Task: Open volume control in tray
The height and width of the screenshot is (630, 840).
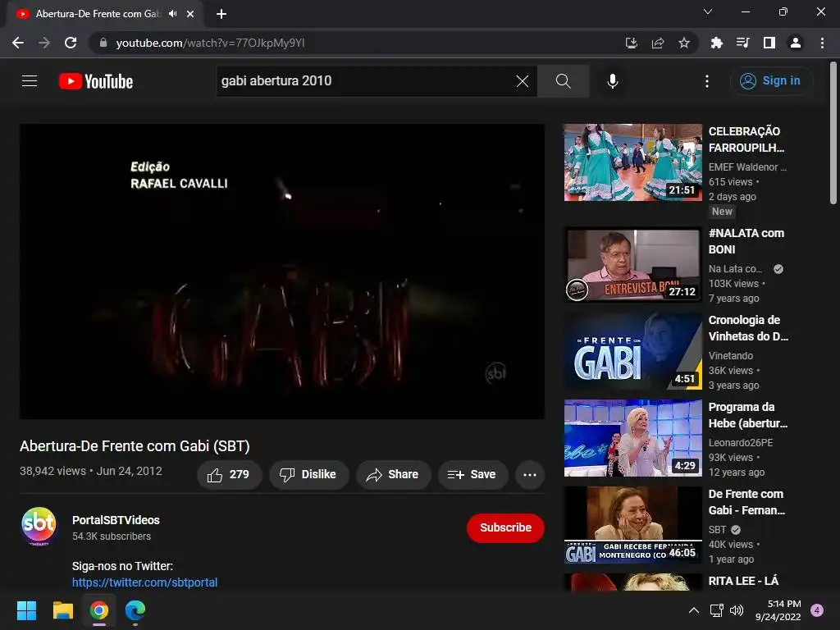Action: pos(737,610)
